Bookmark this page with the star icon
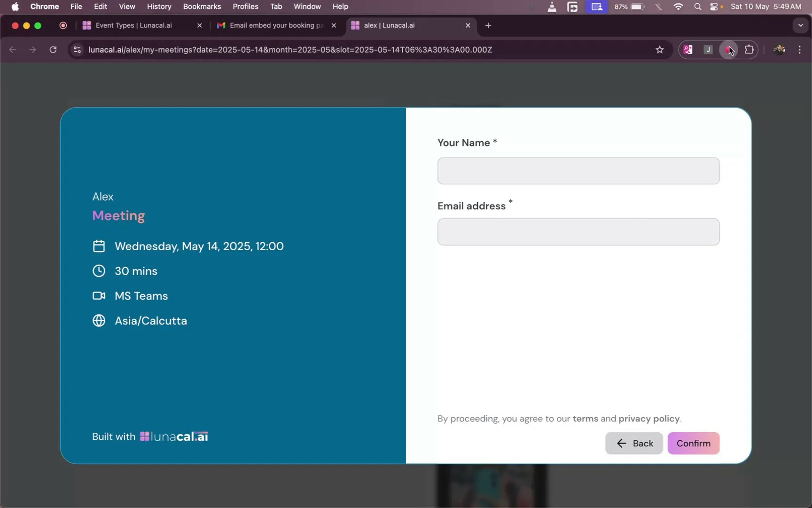 pyautogui.click(x=659, y=49)
